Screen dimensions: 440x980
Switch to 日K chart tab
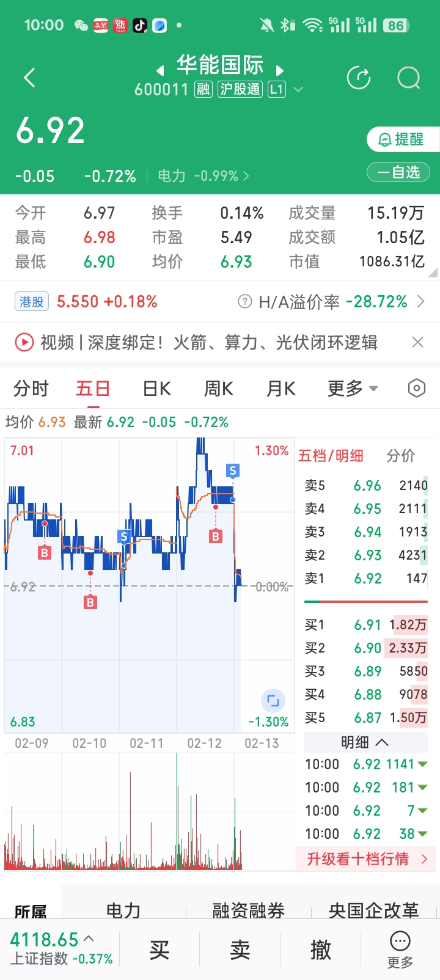156,389
